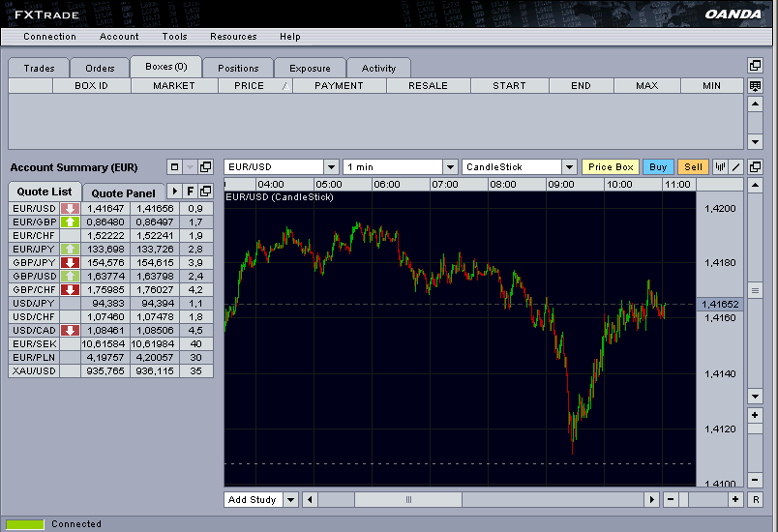The width and height of the screenshot is (778, 532).
Task: Click the GBP/CHF down arrow indicator
Action: click(70, 289)
